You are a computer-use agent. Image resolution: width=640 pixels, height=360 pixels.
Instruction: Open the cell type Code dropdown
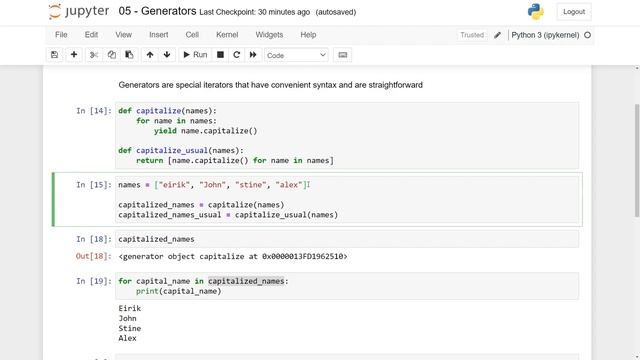click(x=296, y=55)
